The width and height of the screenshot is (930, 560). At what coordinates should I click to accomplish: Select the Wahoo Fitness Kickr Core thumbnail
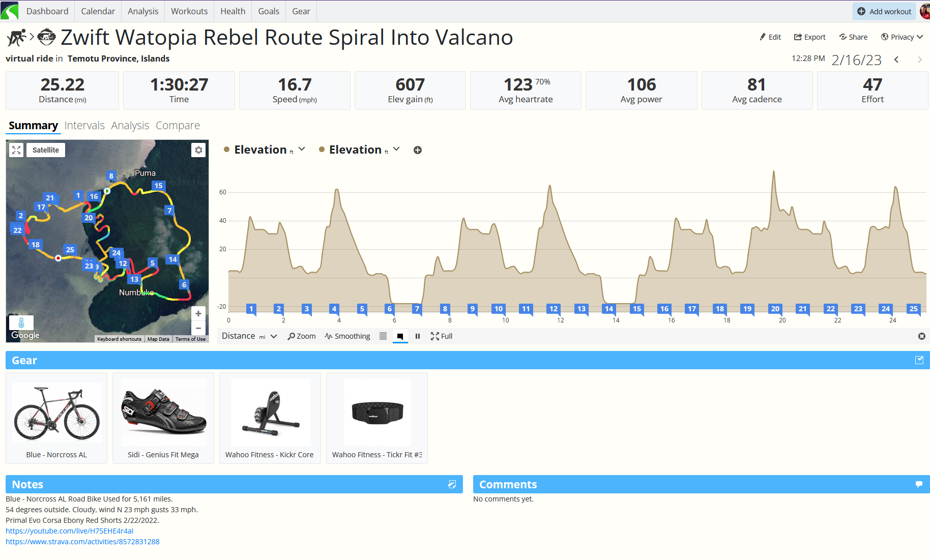pos(270,412)
